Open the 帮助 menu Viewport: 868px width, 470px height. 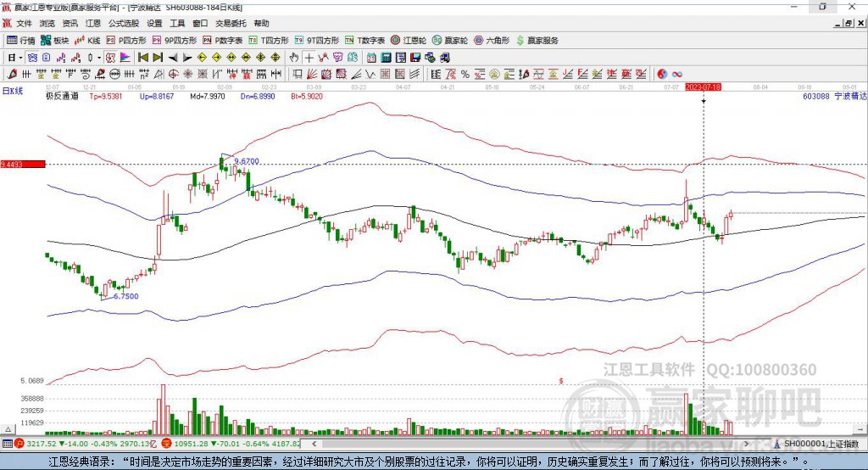tap(261, 23)
